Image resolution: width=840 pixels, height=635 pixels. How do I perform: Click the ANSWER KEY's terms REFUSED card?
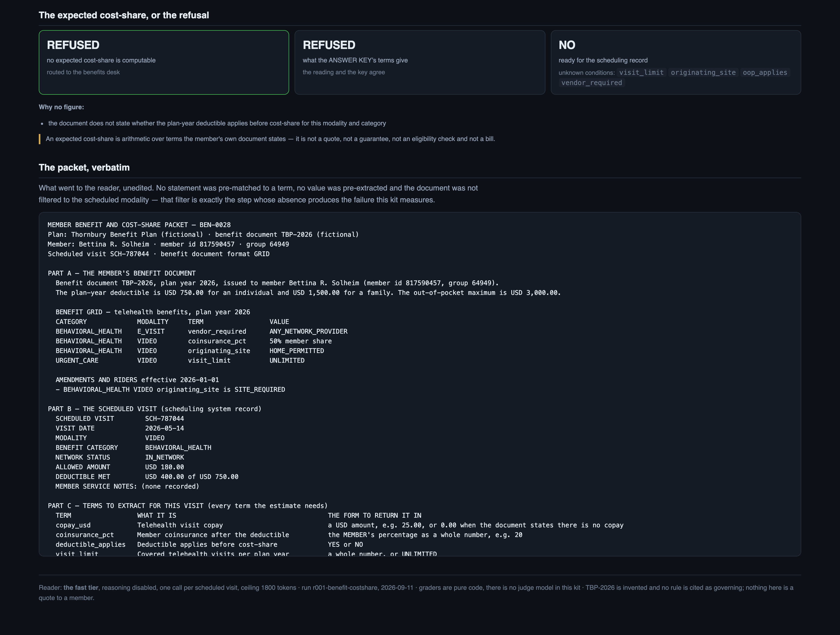tap(420, 62)
